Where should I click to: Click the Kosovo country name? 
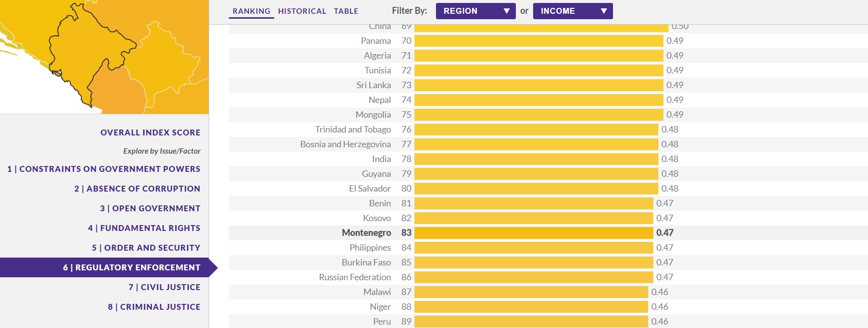point(377,218)
